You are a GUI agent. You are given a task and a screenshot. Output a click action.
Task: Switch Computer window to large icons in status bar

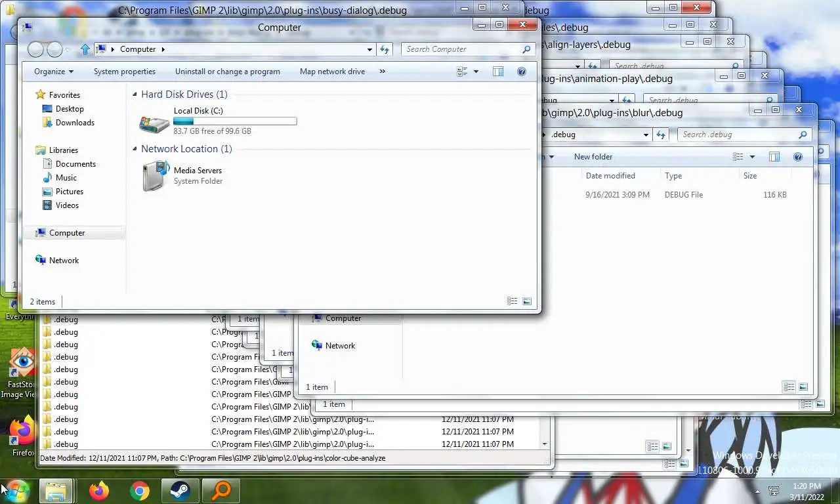coord(527,301)
